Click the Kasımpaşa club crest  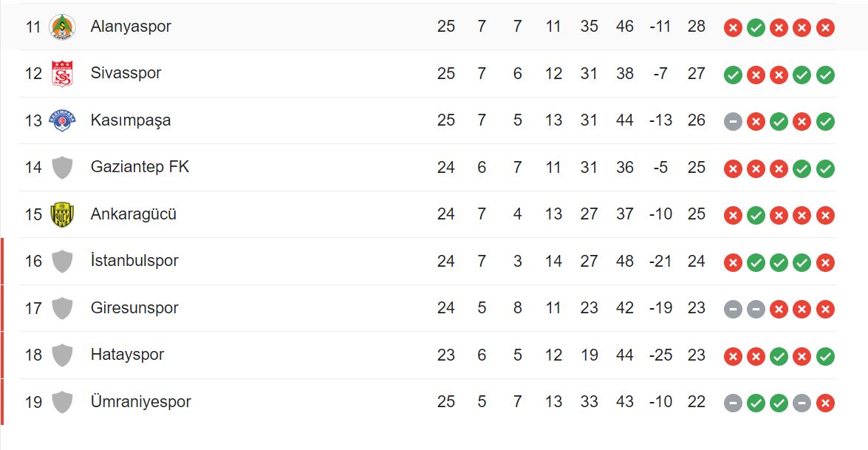pyautogui.click(x=62, y=120)
